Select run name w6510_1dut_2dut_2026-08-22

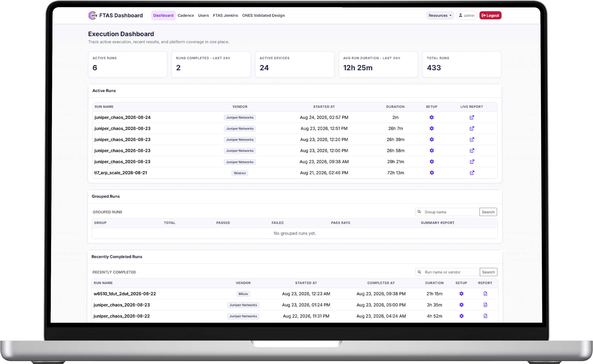click(125, 294)
